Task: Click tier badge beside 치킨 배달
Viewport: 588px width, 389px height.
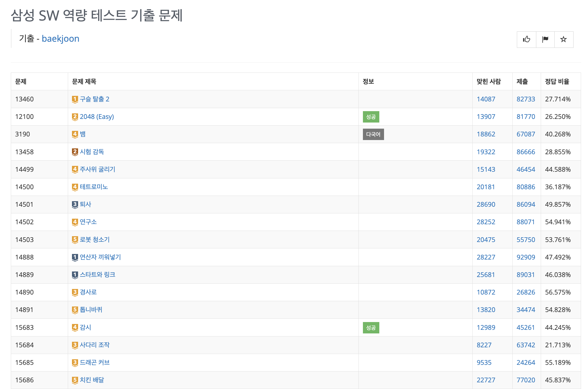Action: pyautogui.click(x=75, y=380)
